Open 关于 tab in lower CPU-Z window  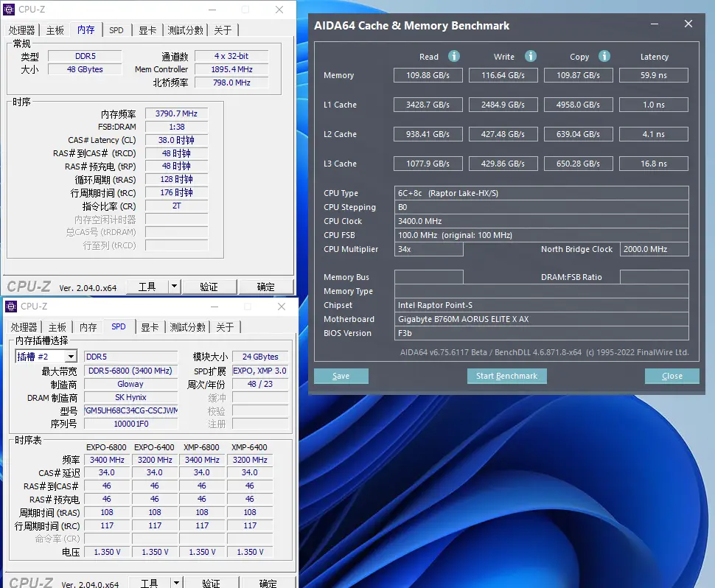click(226, 327)
